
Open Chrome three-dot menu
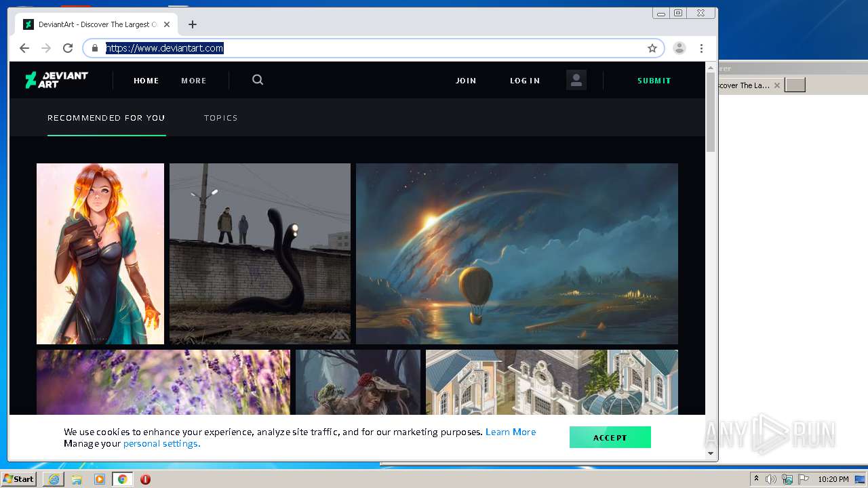[701, 48]
